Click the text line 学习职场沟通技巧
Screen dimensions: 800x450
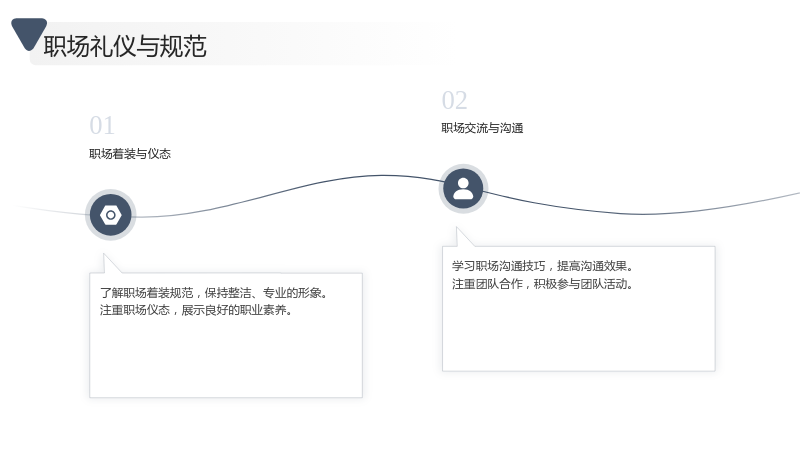click(x=542, y=266)
